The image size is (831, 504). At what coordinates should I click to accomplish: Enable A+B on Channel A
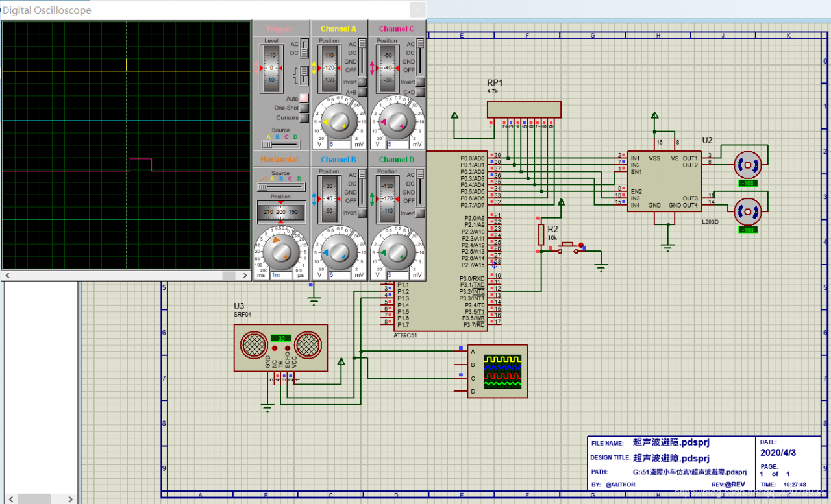362,92
